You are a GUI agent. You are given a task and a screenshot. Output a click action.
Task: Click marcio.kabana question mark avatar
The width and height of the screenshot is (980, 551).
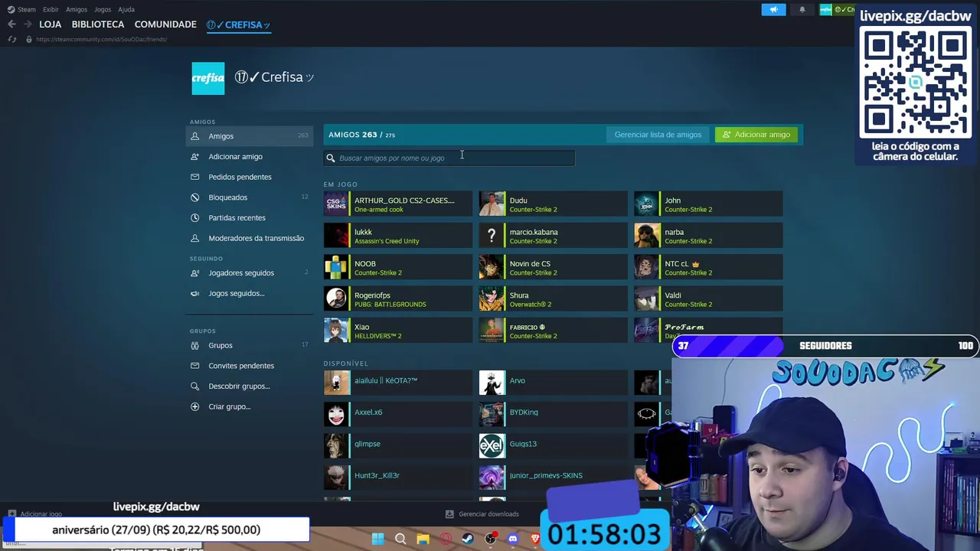click(x=492, y=236)
